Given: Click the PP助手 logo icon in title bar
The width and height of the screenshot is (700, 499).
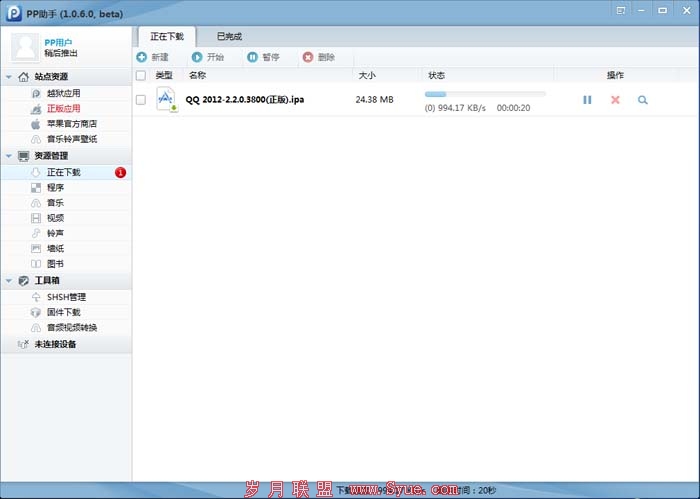Looking at the screenshot, I should (14, 13).
